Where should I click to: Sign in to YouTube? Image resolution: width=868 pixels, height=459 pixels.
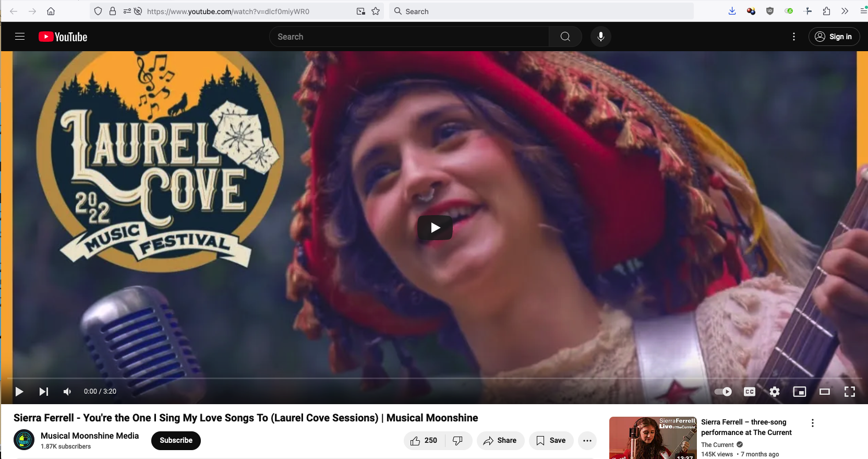834,37
